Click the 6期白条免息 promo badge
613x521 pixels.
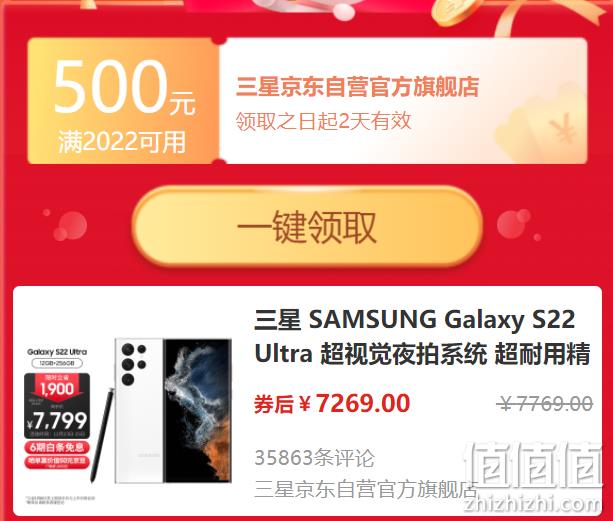(57, 447)
